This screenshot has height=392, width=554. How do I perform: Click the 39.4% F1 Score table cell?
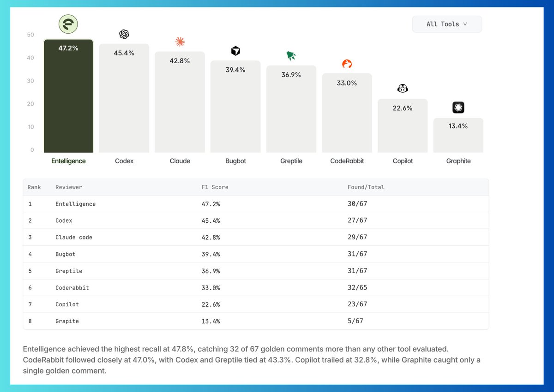point(211,254)
